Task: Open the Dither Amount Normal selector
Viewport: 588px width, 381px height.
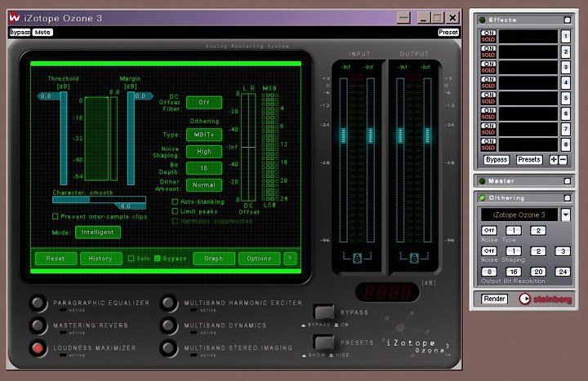Action: (x=204, y=185)
